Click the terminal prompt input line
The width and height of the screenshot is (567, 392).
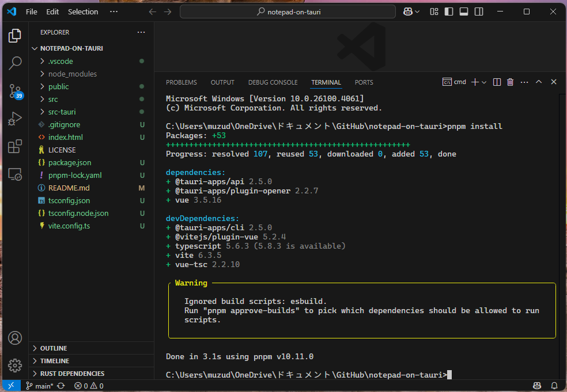[309, 375]
